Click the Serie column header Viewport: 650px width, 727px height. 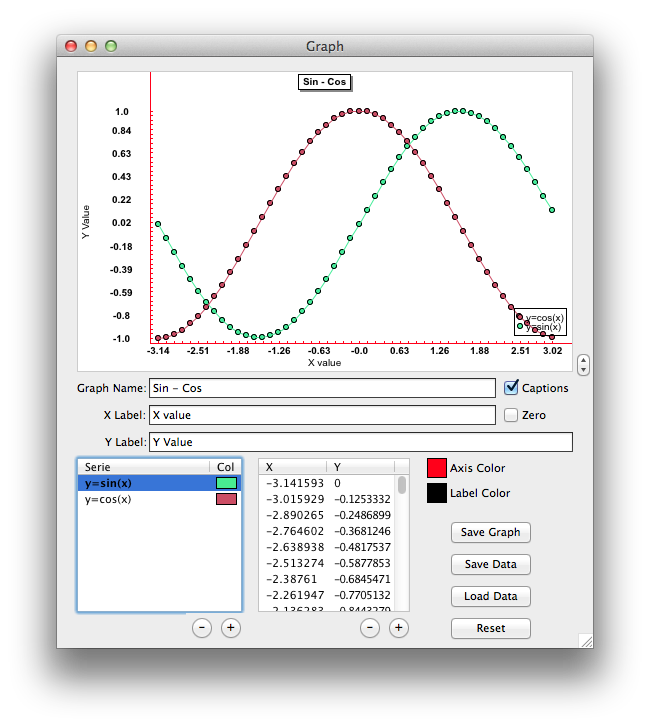144,467
